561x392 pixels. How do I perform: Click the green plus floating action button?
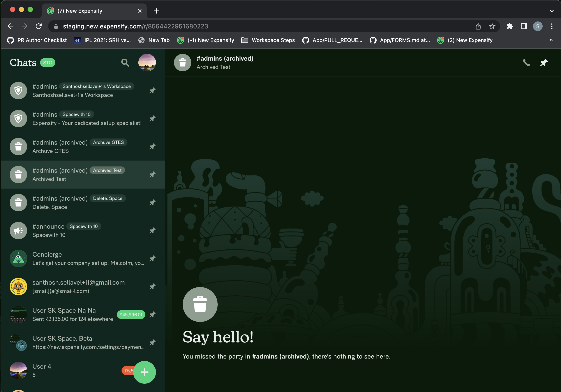click(x=144, y=372)
